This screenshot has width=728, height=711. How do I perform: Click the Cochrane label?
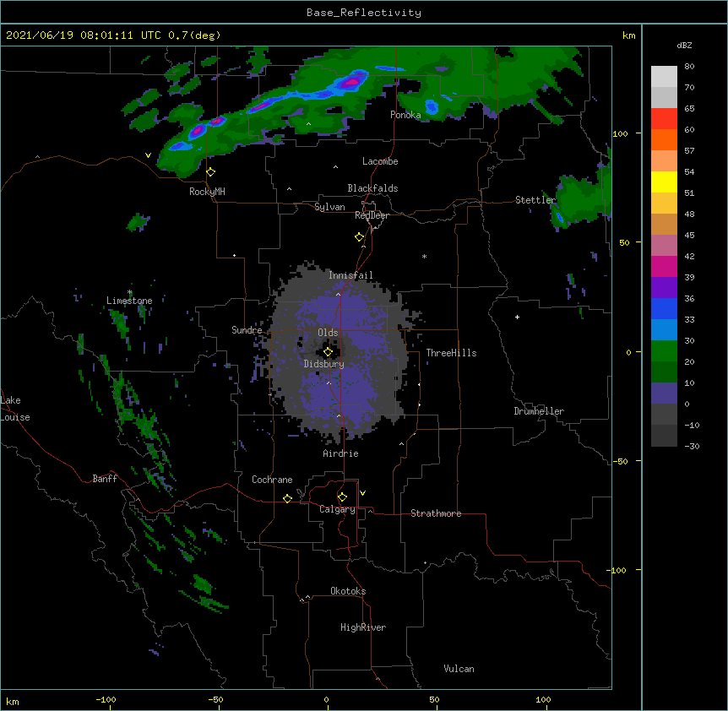pyautogui.click(x=272, y=480)
